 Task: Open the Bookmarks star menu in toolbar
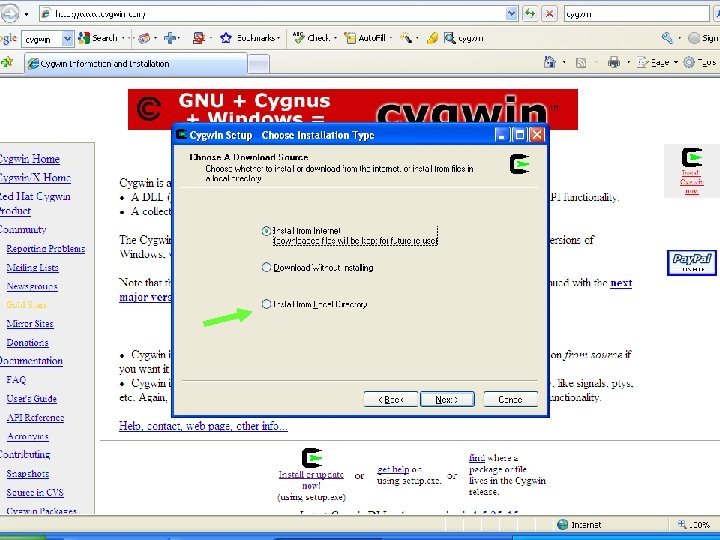coord(249,38)
